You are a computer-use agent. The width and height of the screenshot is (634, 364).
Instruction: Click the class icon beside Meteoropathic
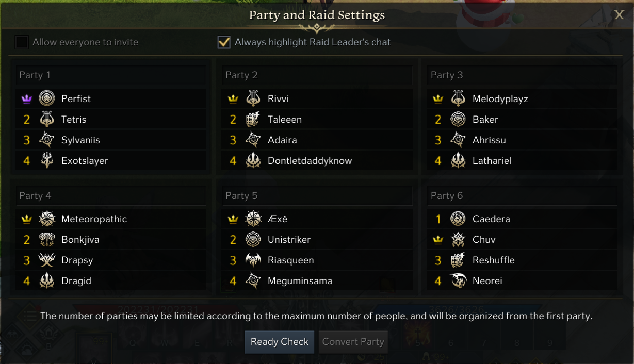tap(47, 219)
